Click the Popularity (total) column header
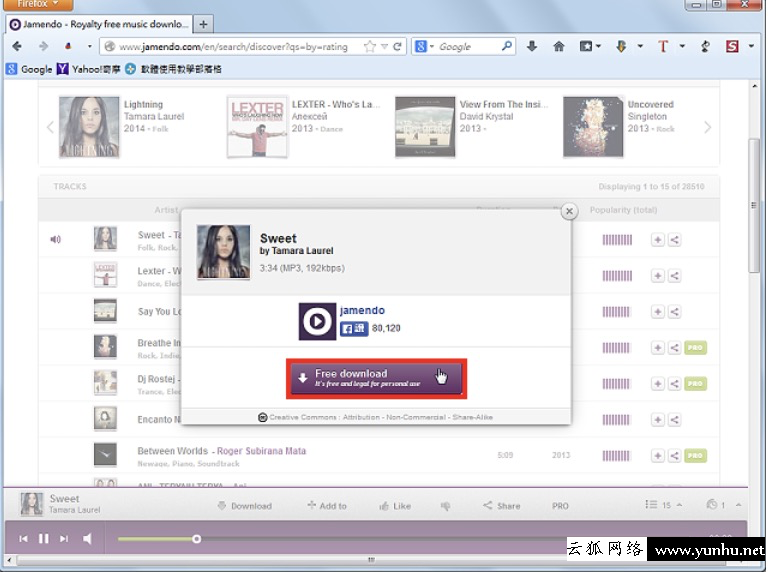Image resolution: width=768 pixels, height=572 pixels. tap(623, 210)
